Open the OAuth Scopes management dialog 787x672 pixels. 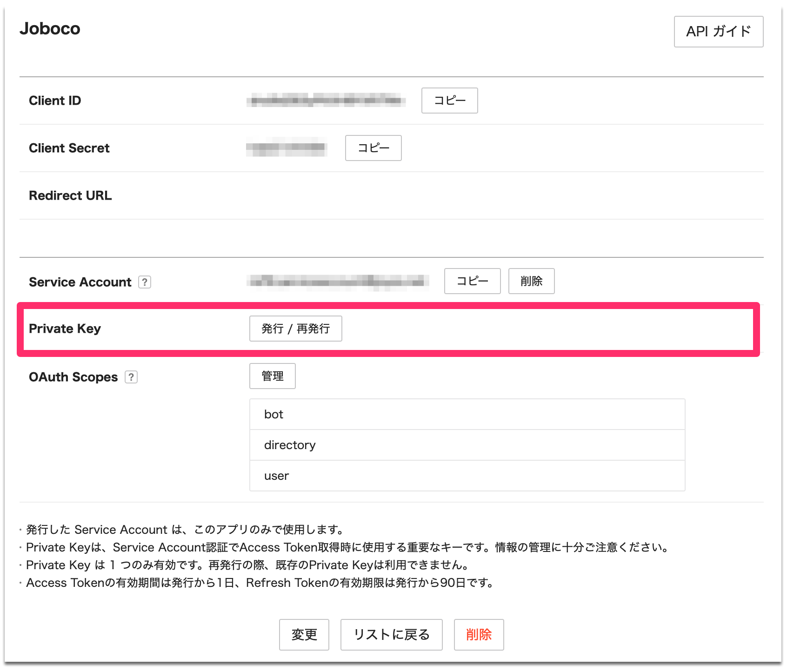[x=272, y=376]
